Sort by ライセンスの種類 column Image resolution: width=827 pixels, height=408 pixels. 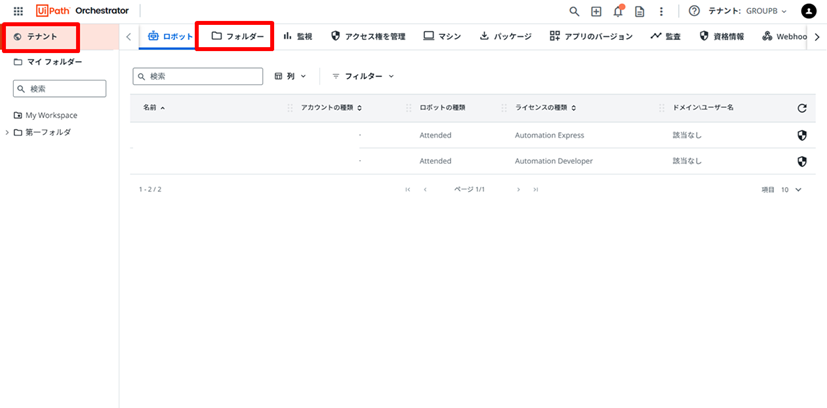click(545, 108)
